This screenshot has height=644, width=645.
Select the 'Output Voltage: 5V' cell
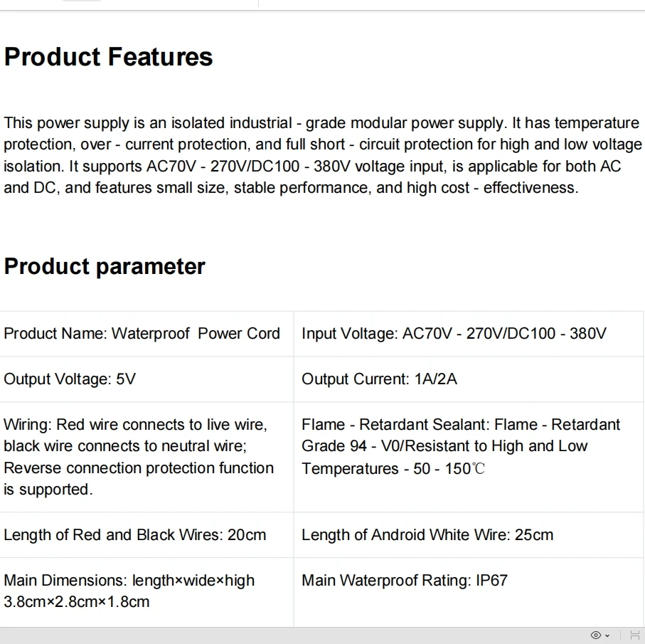point(70,379)
